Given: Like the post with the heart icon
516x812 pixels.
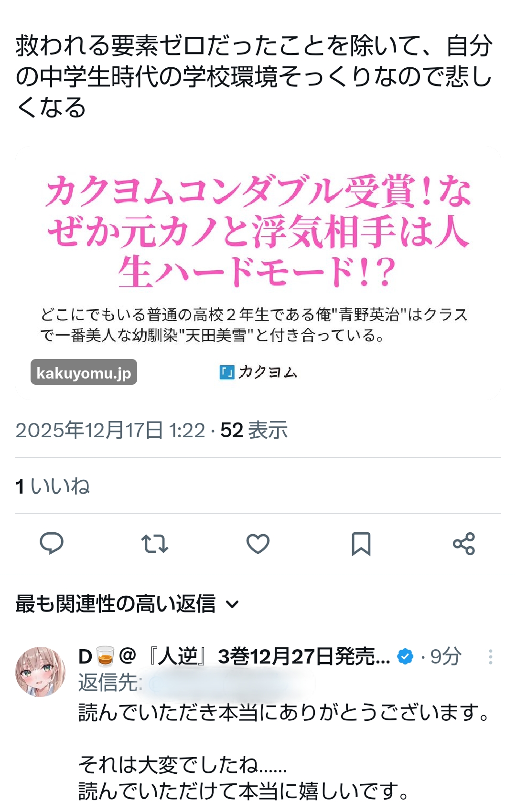Looking at the screenshot, I should tap(258, 543).
